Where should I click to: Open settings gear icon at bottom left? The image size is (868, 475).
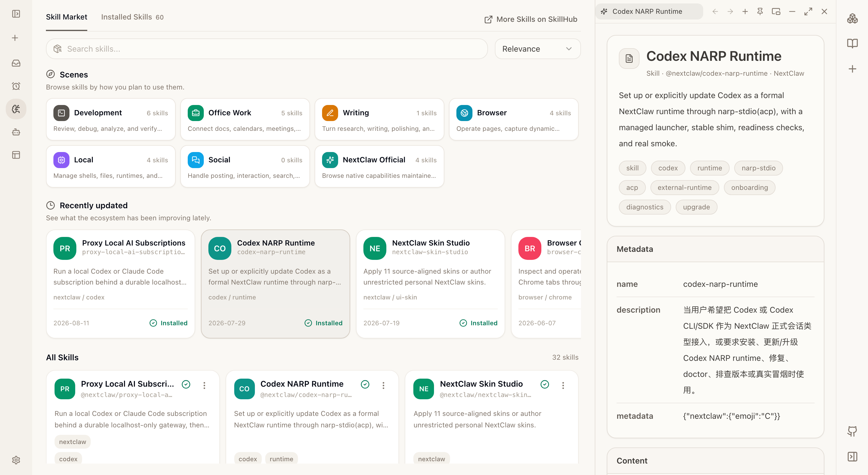point(16,460)
